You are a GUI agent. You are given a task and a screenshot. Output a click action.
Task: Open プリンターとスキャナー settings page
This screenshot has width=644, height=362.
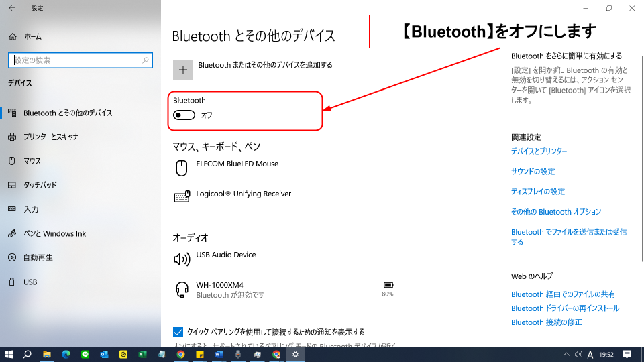[54, 137]
